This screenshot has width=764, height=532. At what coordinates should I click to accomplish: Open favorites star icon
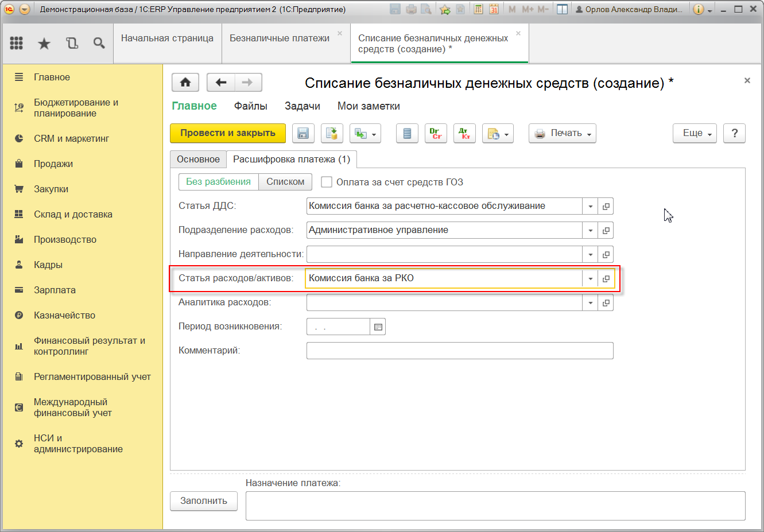44,43
